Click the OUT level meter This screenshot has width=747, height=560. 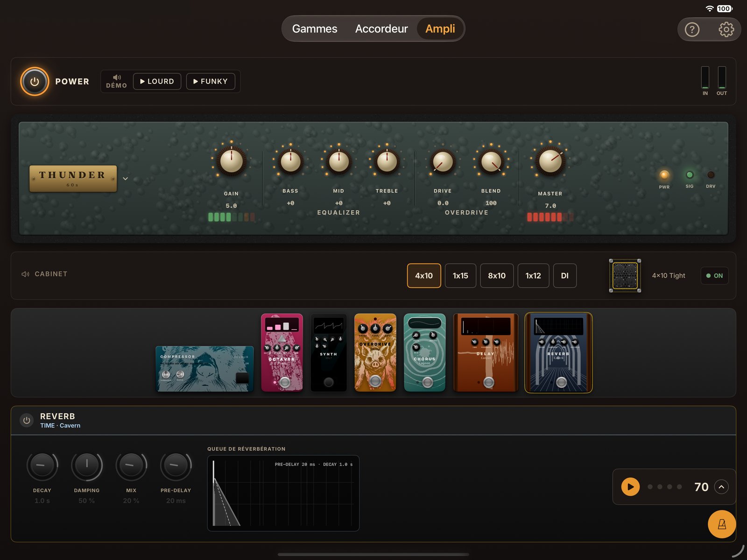722,77
